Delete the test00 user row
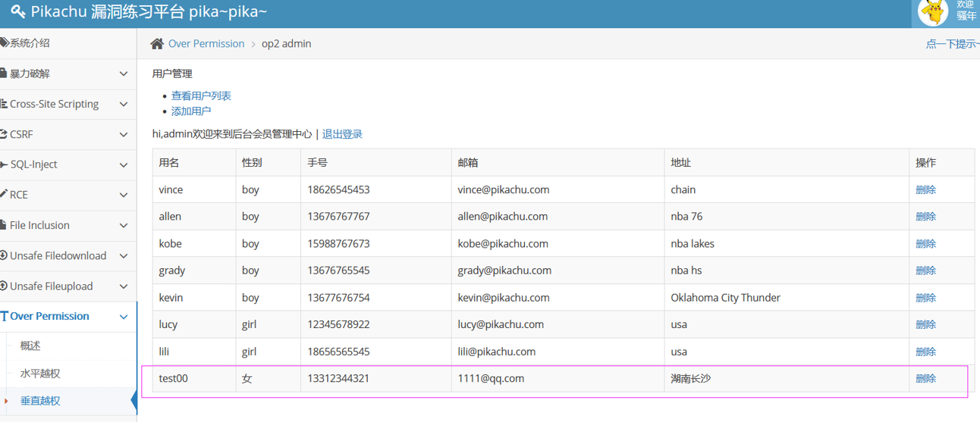Viewport: 980px width, 422px height. (x=925, y=378)
